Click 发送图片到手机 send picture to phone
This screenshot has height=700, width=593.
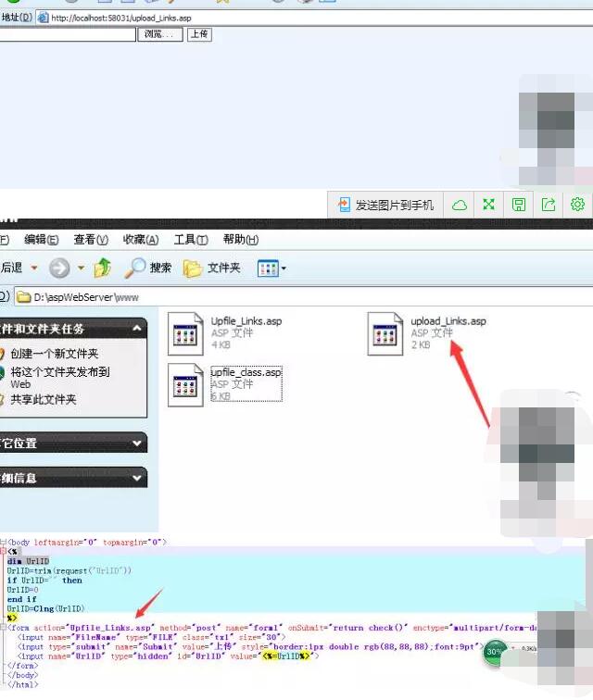pos(385,205)
